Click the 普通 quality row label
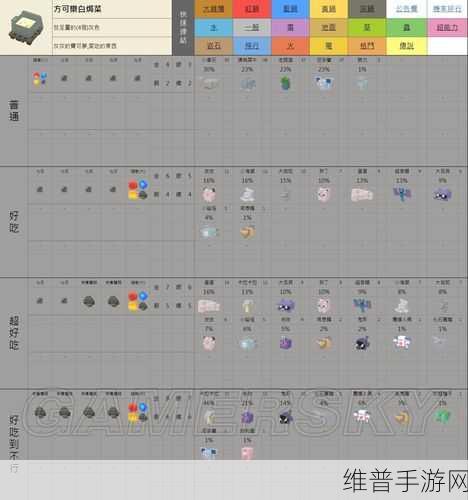The image size is (468, 500). (14, 111)
